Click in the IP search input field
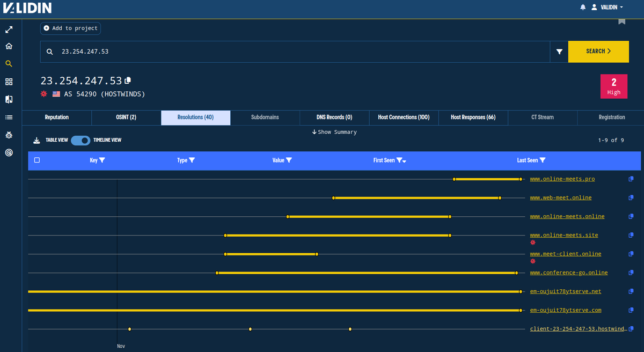The height and width of the screenshot is (352, 644). point(295,52)
